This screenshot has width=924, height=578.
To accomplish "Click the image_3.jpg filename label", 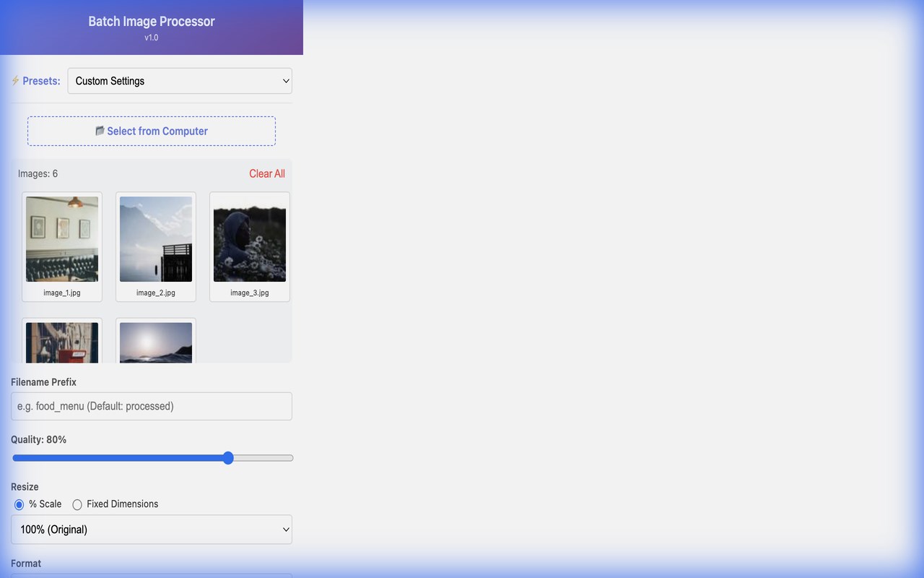I will (250, 293).
